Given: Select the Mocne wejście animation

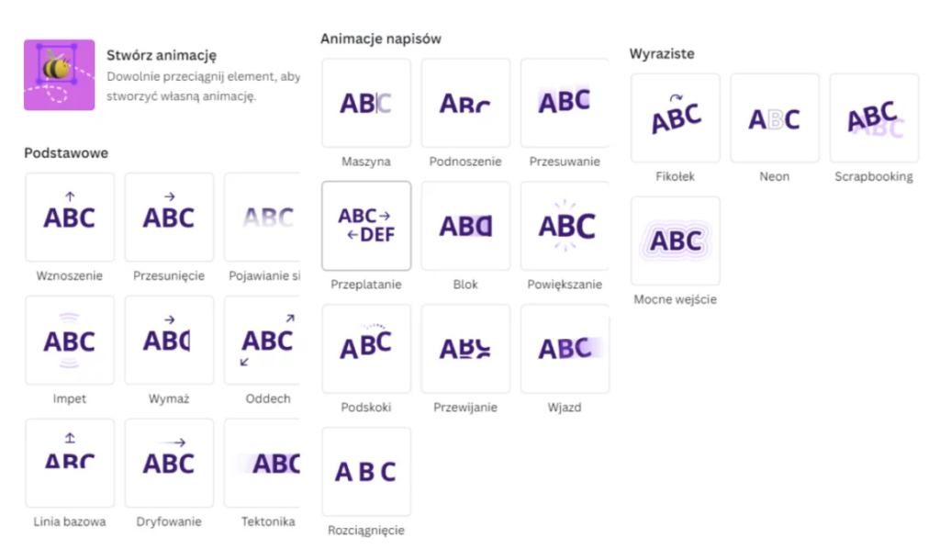Looking at the screenshot, I should [676, 241].
